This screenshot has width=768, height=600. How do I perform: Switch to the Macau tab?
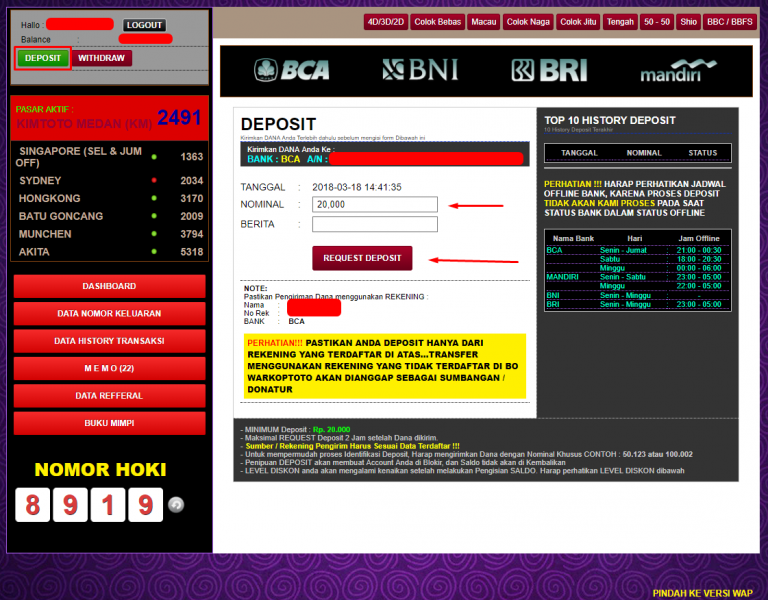[x=483, y=22]
